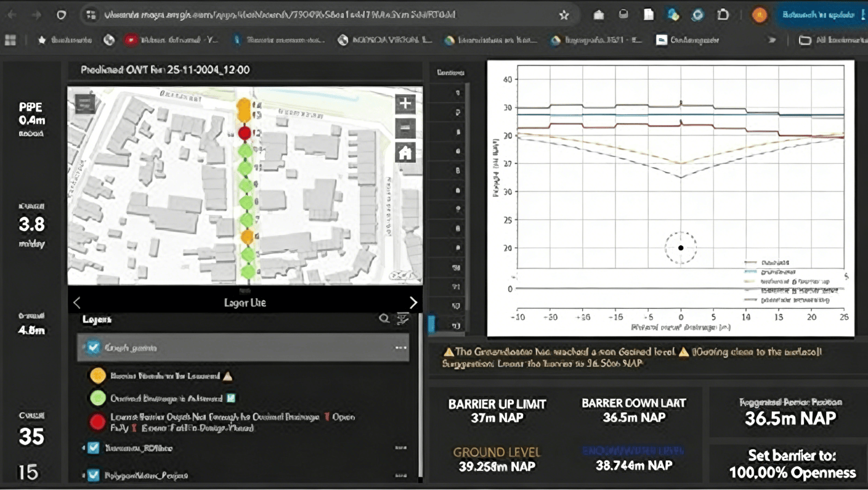Screen dimensions: 868x490
Task: Zoom out of the map with minus button
Action: pyautogui.click(x=405, y=128)
